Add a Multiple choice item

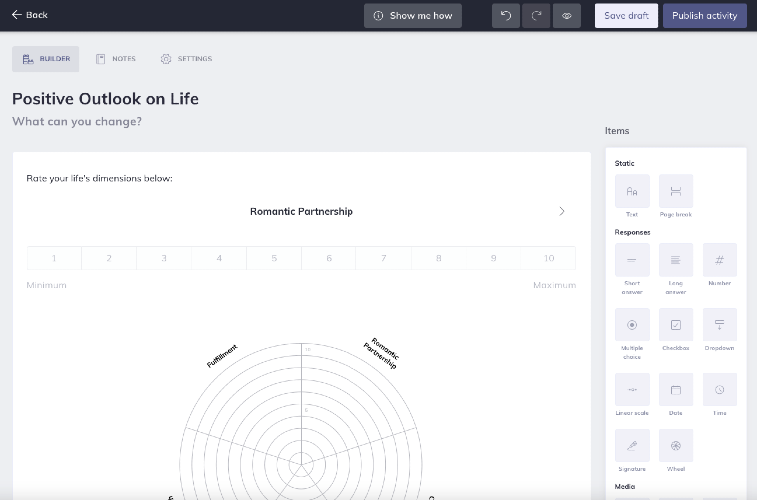(632, 325)
